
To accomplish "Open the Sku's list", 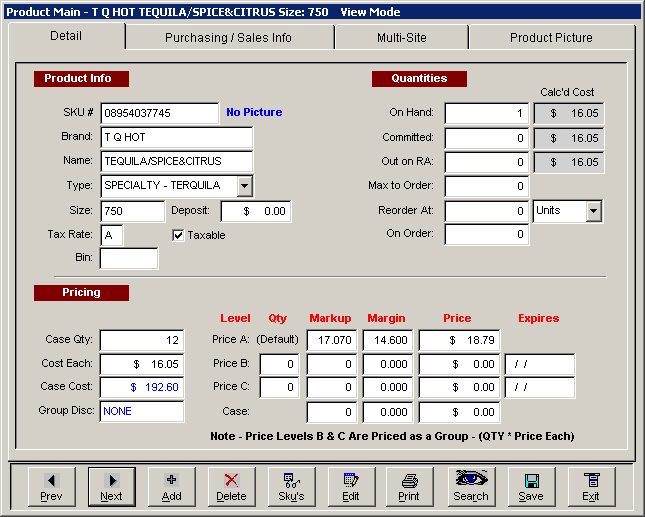I will (x=291, y=487).
